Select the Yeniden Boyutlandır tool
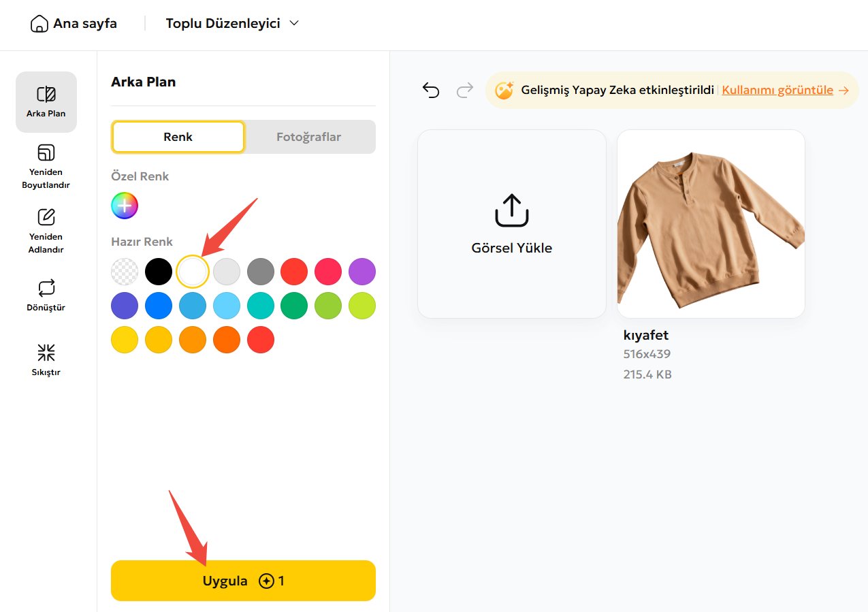The image size is (868, 612). (x=46, y=166)
